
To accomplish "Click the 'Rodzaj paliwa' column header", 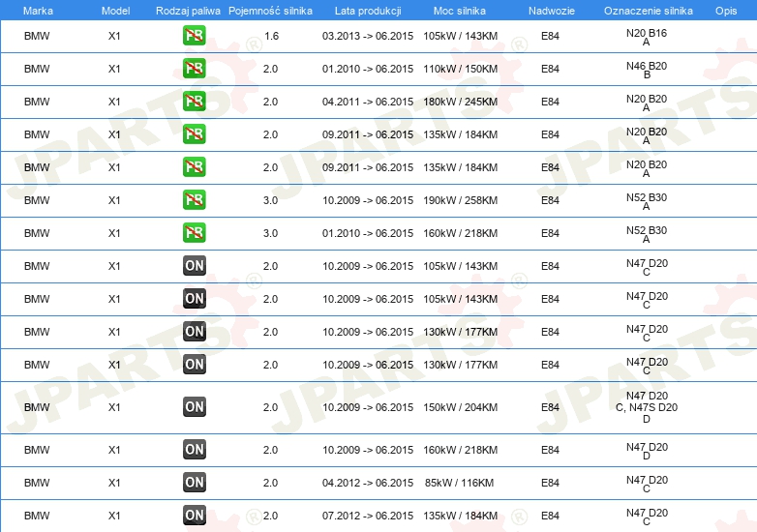I will pos(188,11).
